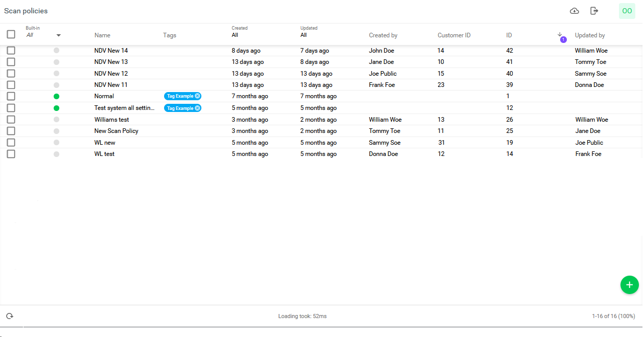The width and height of the screenshot is (644, 337).
Task: Remove Tag Example from Test system row
Action: pyautogui.click(x=198, y=108)
